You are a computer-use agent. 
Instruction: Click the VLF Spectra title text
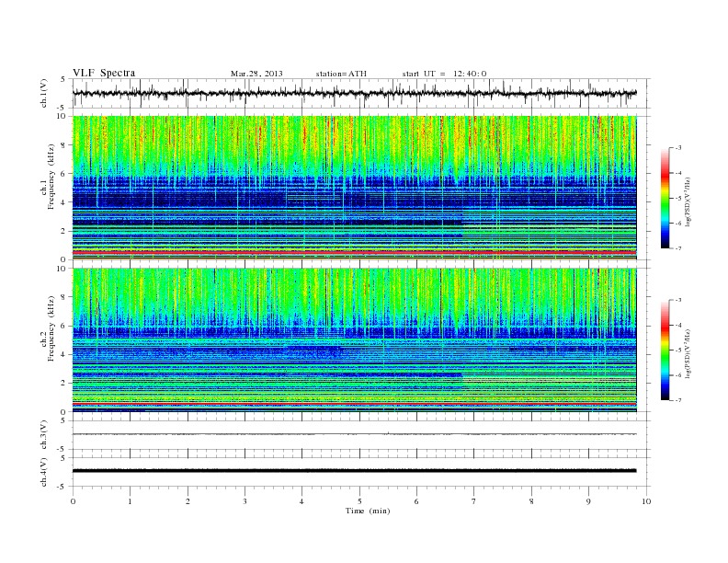click(104, 73)
